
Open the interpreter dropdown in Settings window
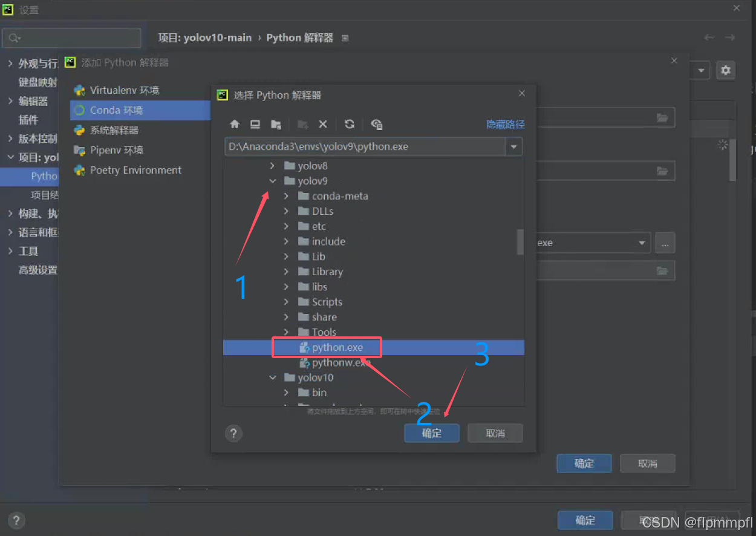[701, 70]
